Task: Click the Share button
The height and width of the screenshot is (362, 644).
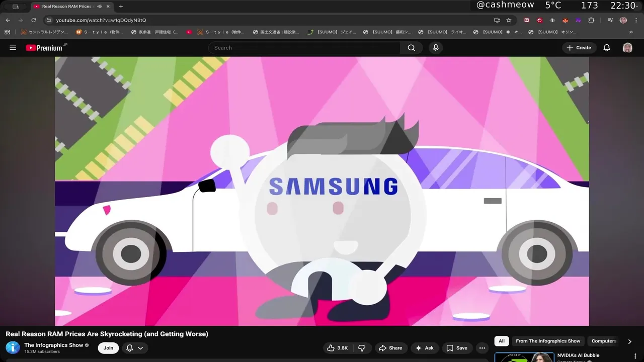Action: click(390, 348)
